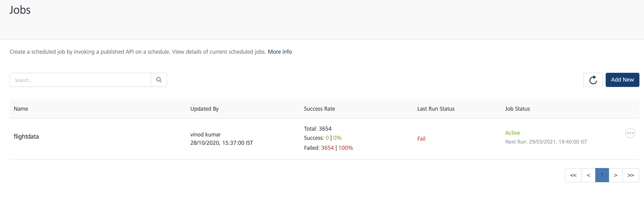Viewport: 644px width, 203px height.
Task: Go to the first page of jobs
Action: (573, 175)
